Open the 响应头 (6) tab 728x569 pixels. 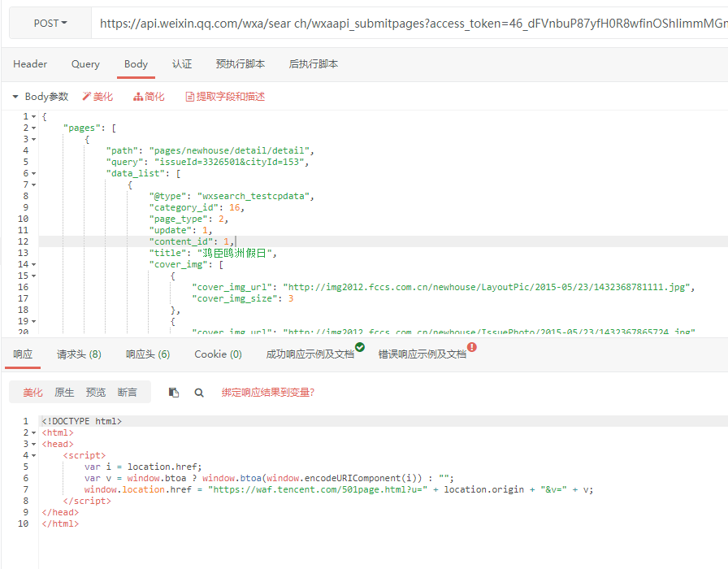[x=148, y=354]
